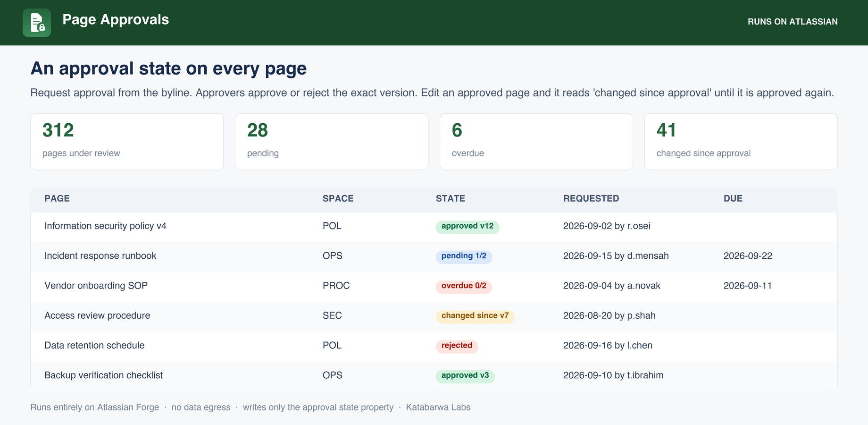Screen dimensions: 868x425
Task: Open Incident response runbook page
Action: click(100, 256)
